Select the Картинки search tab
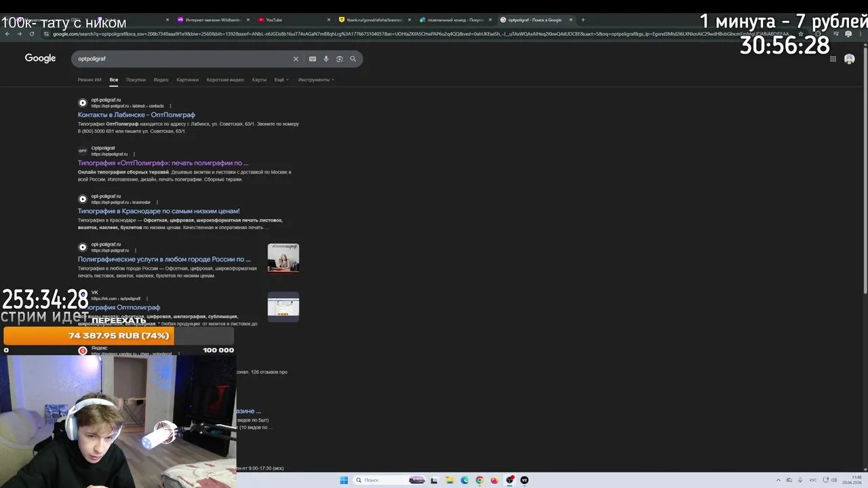868x488 pixels. coord(187,80)
